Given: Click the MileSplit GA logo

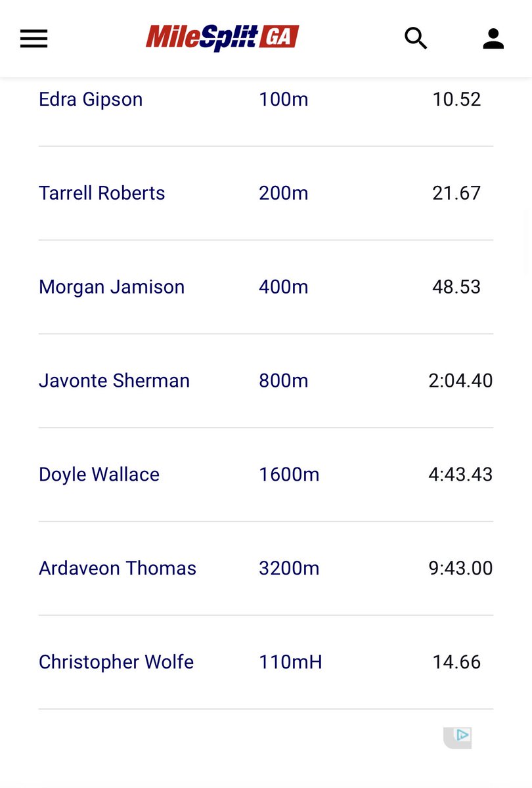Looking at the screenshot, I should tap(222, 38).
